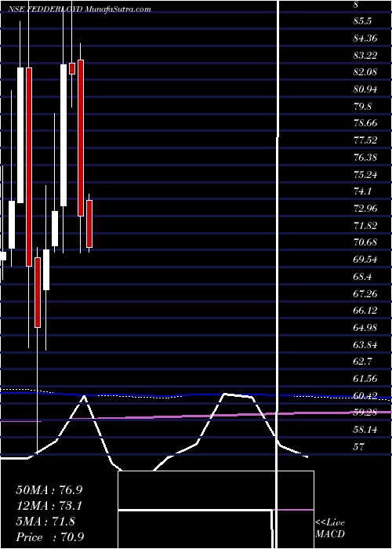
Task: Click the 82.08 price axis label
Action: [x=365, y=72]
